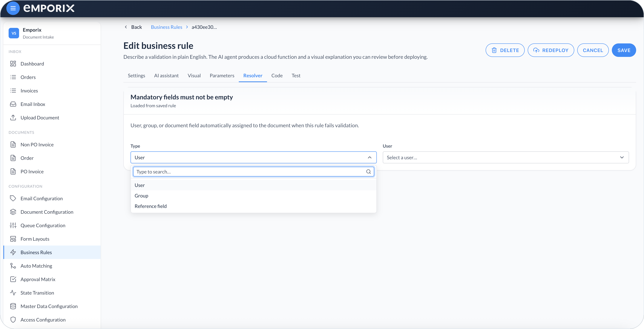
Task: Switch to the Code tab
Action: click(x=277, y=76)
